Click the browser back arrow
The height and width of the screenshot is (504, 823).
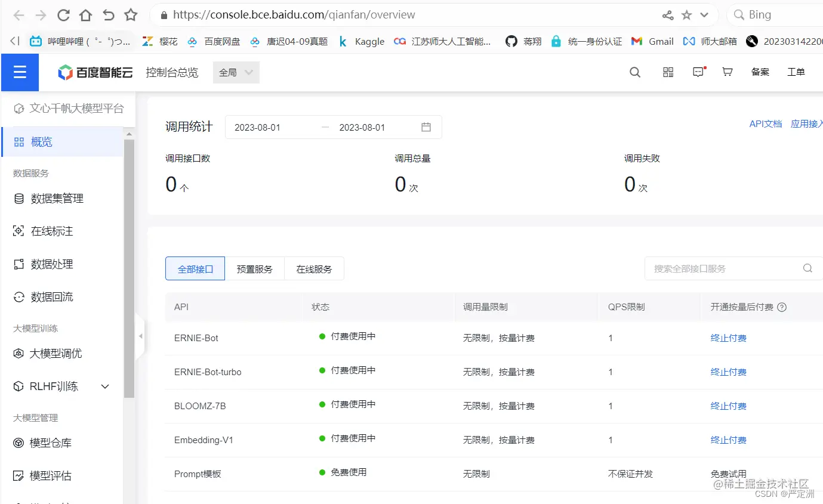[18, 15]
